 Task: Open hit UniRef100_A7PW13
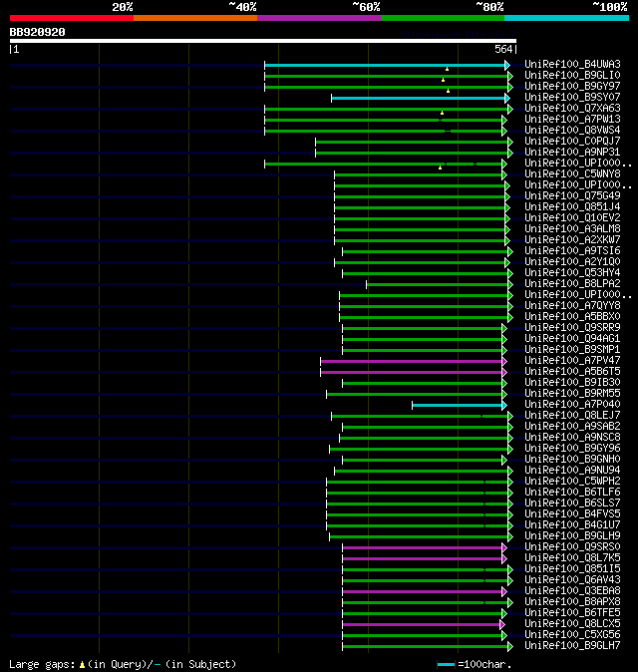pos(572,119)
